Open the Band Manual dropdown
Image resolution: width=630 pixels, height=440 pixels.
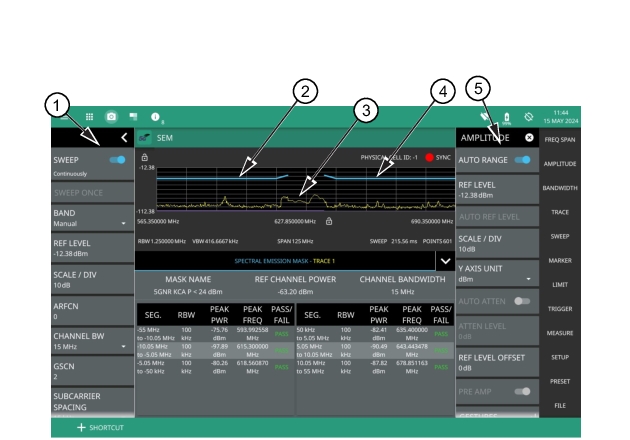point(123,223)
